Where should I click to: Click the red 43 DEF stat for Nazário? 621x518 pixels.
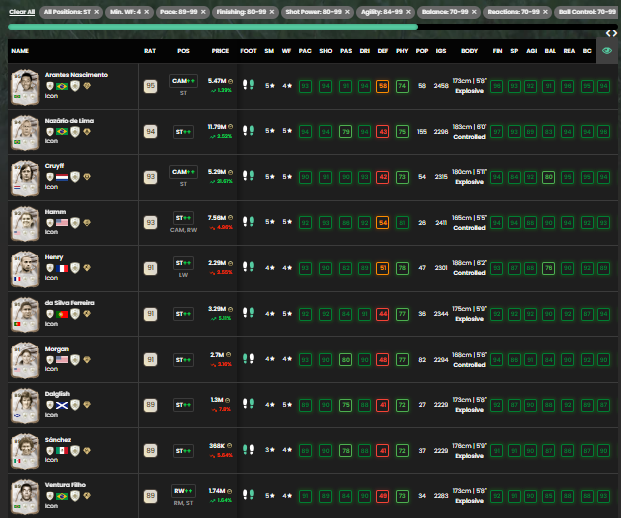(x=383, y=131)
